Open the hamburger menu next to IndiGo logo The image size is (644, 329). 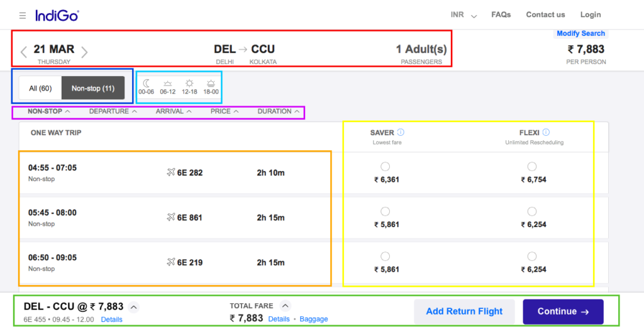(23, 15)
